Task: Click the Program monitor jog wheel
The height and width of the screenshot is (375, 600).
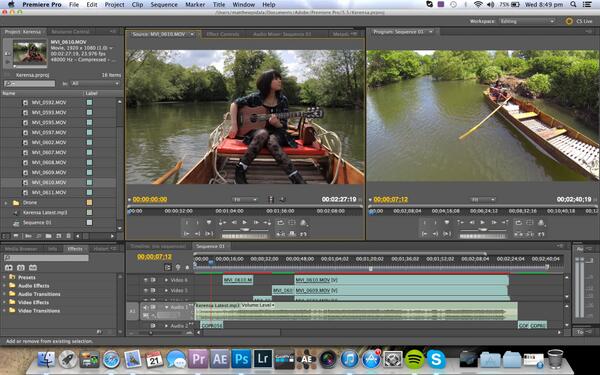Action: (x=483, y=236)
